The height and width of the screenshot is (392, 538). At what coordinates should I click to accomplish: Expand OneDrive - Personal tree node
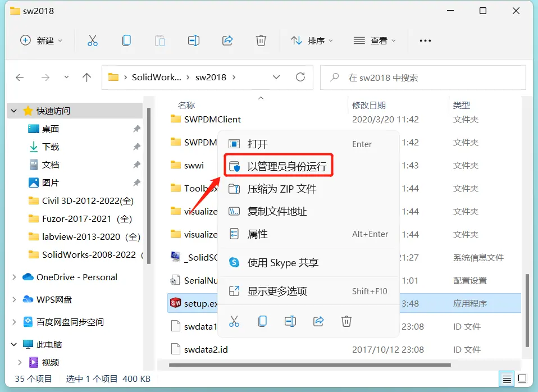(14, 277)
